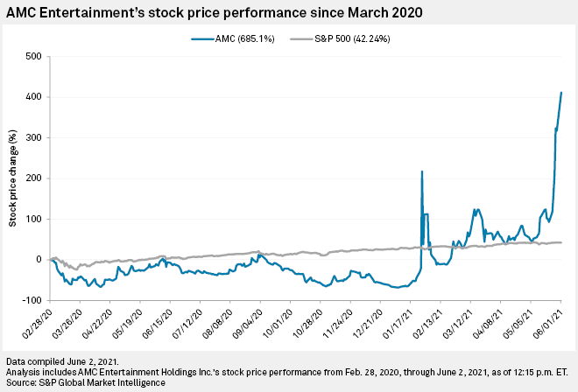Select the 0 y-axis tick label
578x392 pixels.
pyautogui.click(x=39, y=260)
